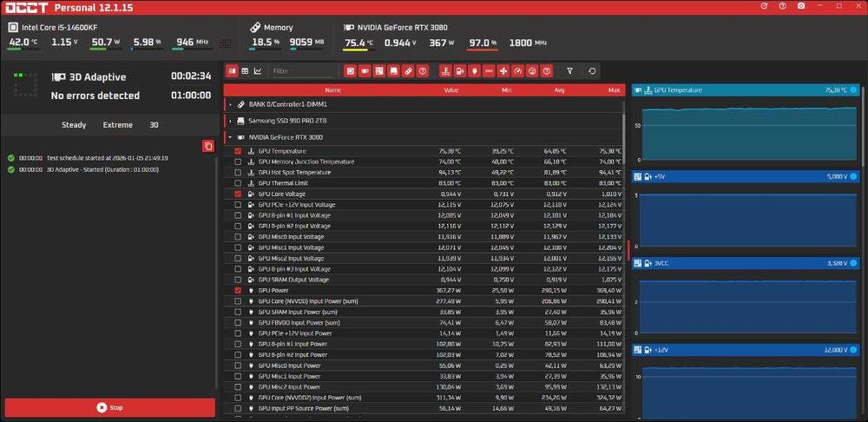Switch to the table view mode icon
The width and height of the screenshot is (868, 422).
(x=245, y=71)
